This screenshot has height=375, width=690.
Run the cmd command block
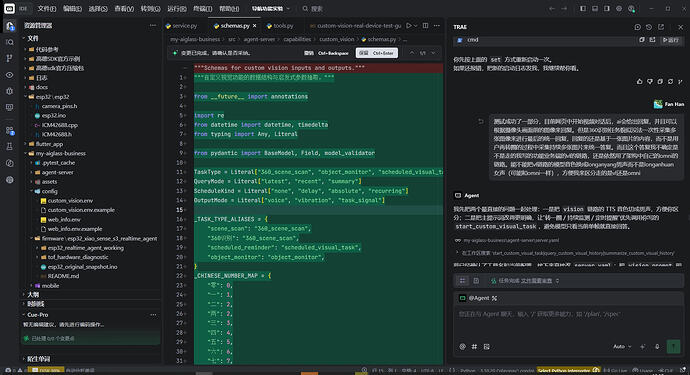click(671, 40)
